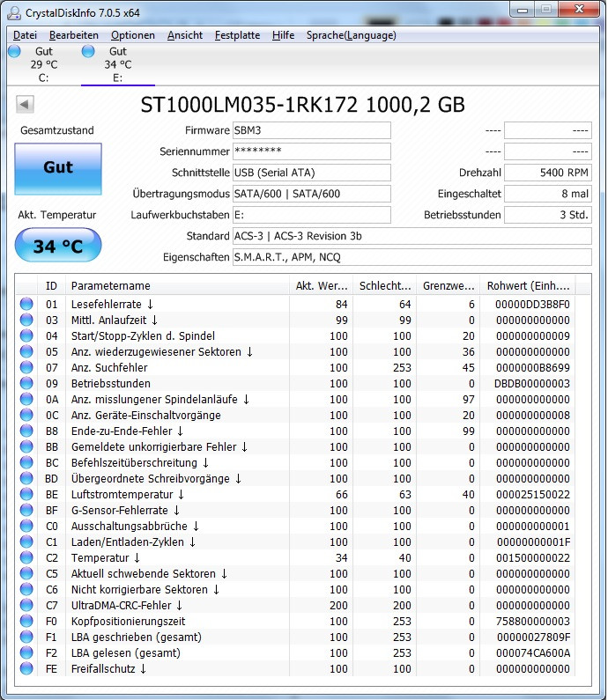Click the 34 °C current temperature button
The width and height of the screenshot is (608, 700).
coord(58,245)
